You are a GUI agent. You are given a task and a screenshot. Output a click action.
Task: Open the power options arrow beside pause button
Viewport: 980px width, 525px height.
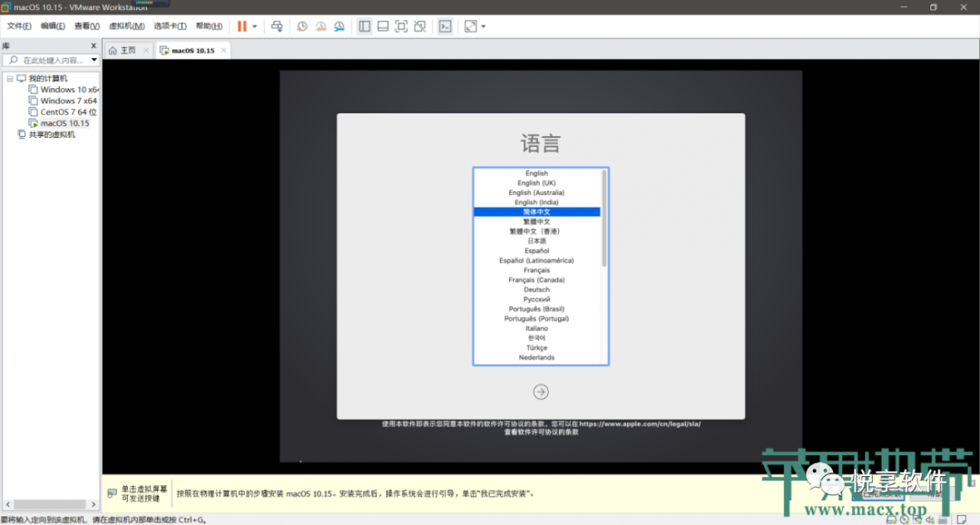coord(254,26)
